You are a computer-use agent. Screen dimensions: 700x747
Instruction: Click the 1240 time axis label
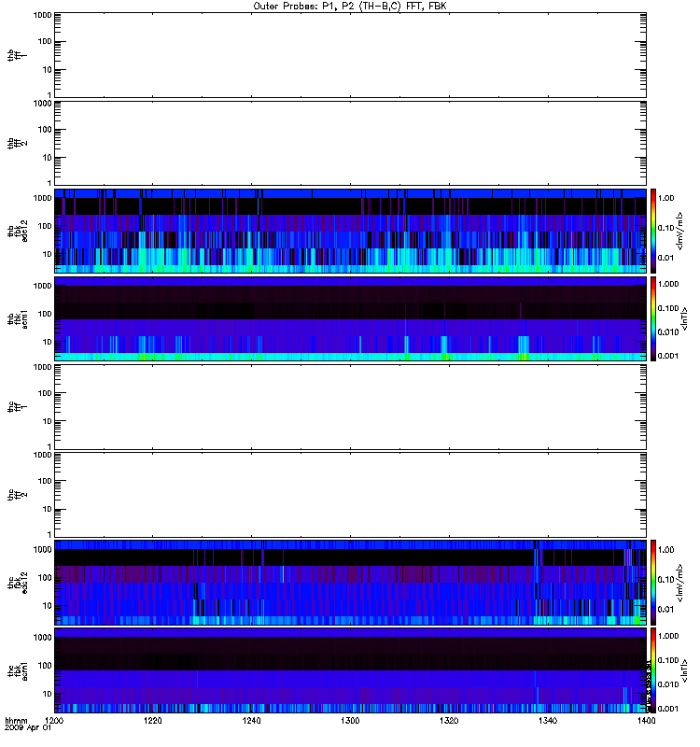251,720
